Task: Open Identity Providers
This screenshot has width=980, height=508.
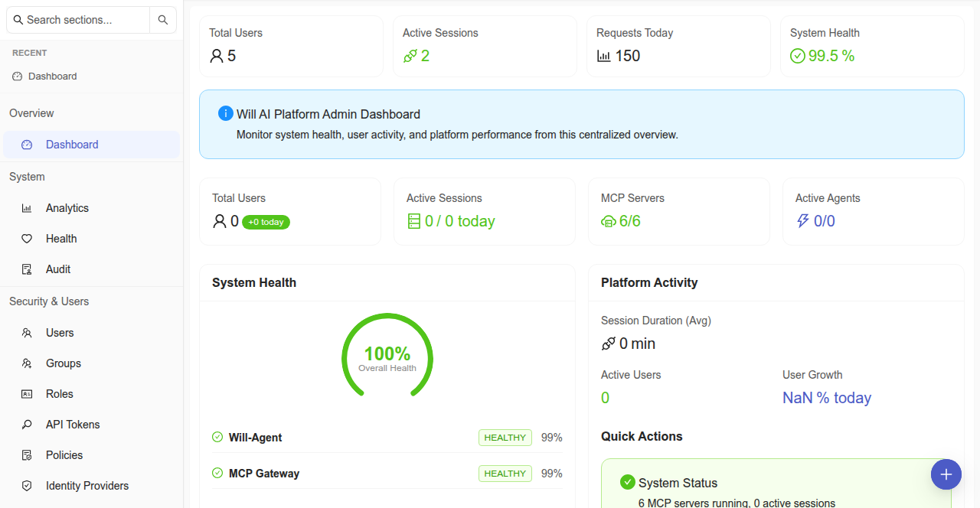Action: [x=92, y=486]
